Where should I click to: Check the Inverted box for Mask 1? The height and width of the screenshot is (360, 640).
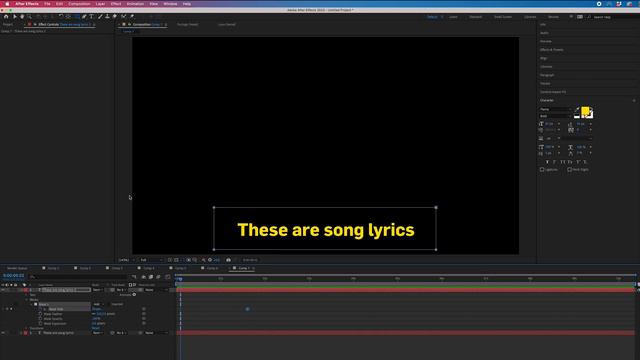pos(109,304)
